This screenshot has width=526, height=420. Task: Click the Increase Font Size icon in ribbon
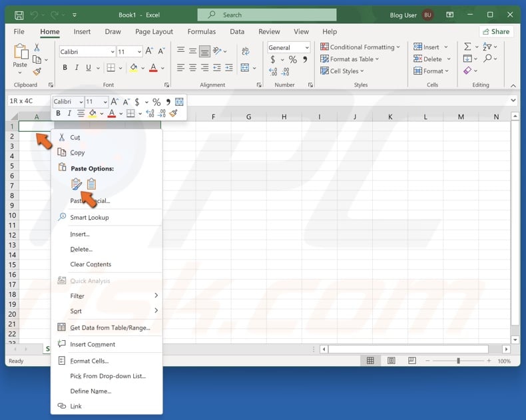pos(149,51)
